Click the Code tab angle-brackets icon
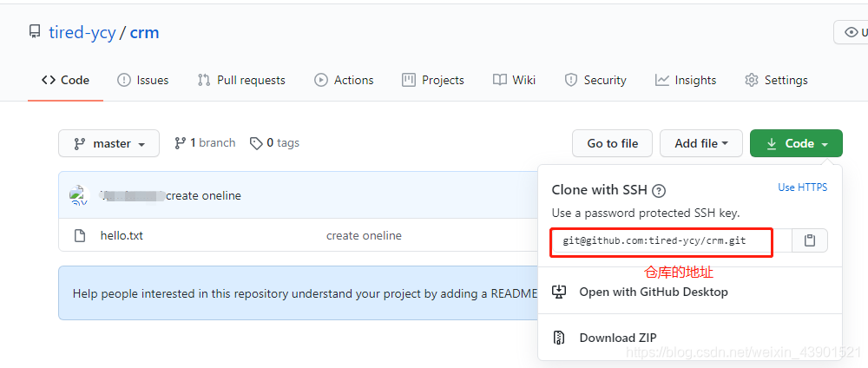The image size is (868, 368). click(x=48, y=80)
